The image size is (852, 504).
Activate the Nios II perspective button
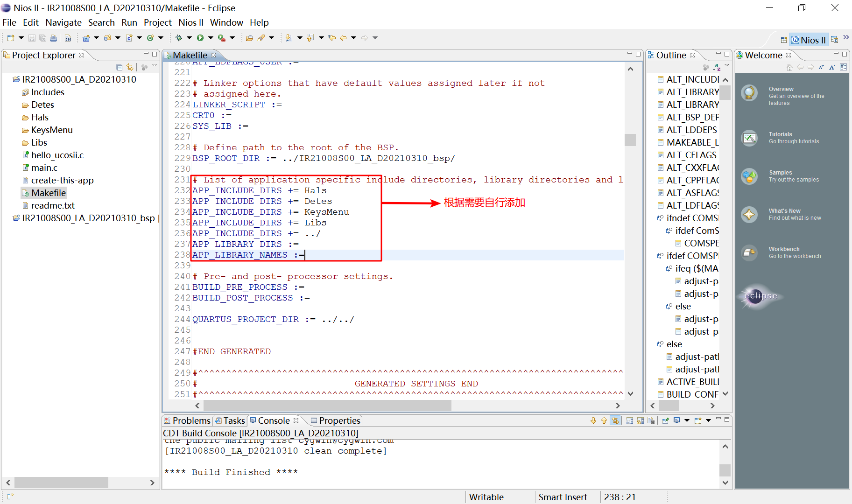click(x=809, y=40)
